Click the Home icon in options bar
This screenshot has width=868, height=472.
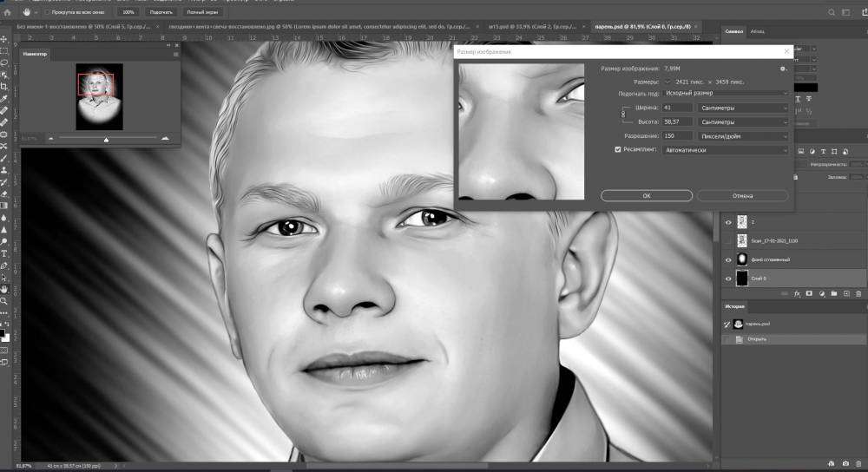click(x=8, y=13)
